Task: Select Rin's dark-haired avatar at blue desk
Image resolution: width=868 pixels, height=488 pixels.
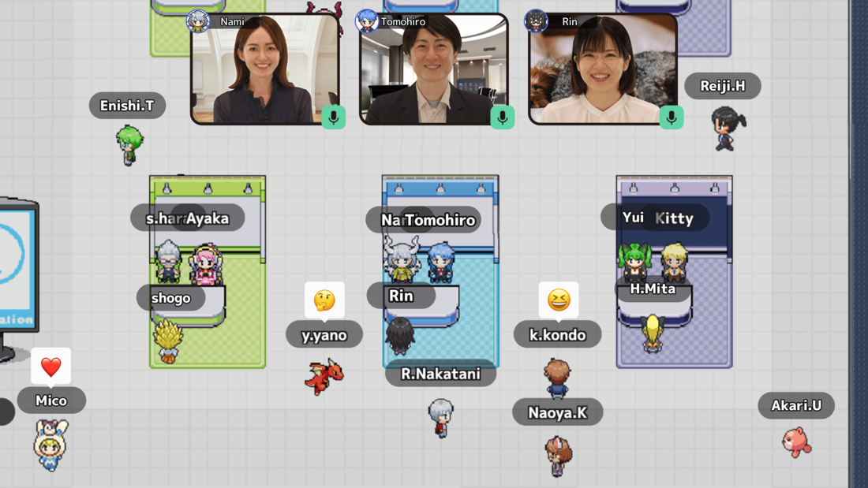Action: point(400,336)
